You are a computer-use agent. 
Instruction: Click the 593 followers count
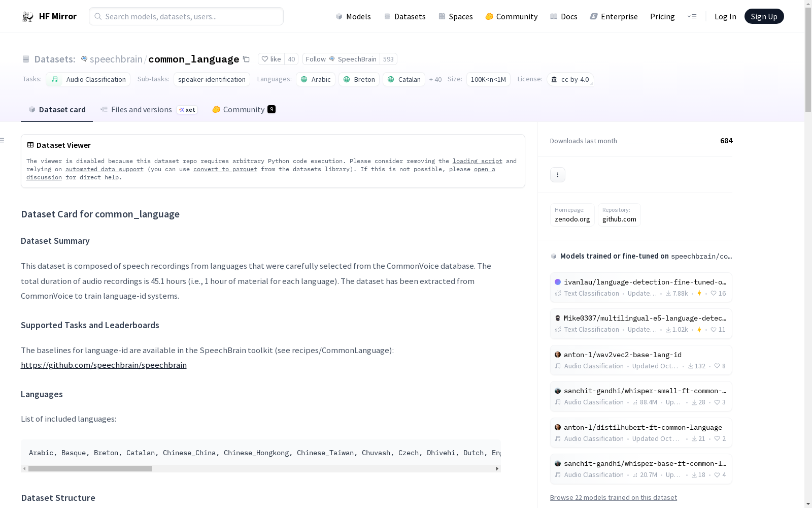point(388,59)
